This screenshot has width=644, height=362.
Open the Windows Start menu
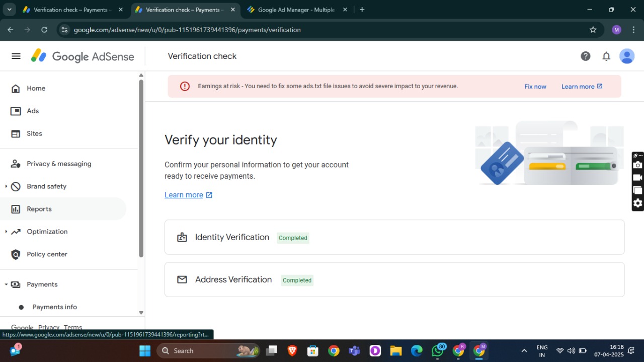pyautogui.click(x=145, y=351)
